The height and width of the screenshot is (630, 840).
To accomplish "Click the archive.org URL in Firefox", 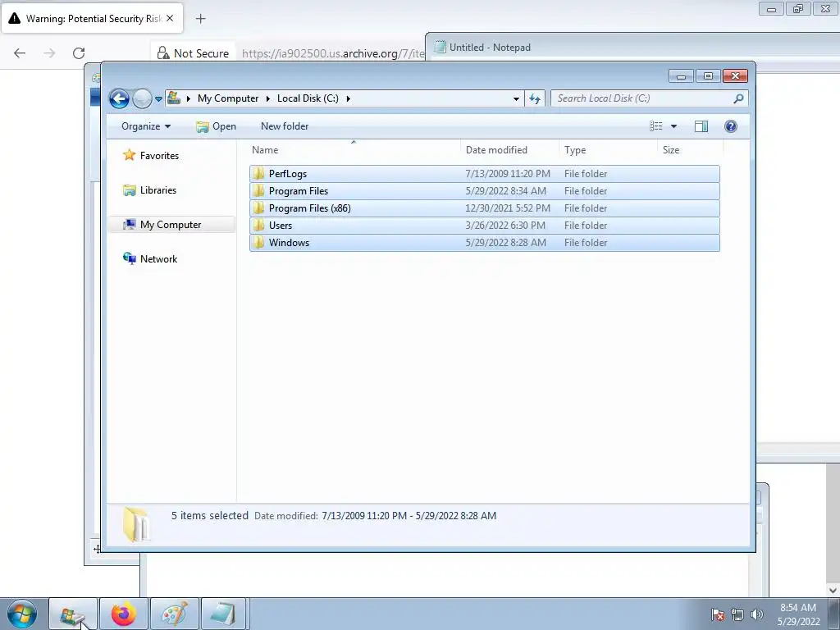I will pyautogui.click(x=333, y=53).
